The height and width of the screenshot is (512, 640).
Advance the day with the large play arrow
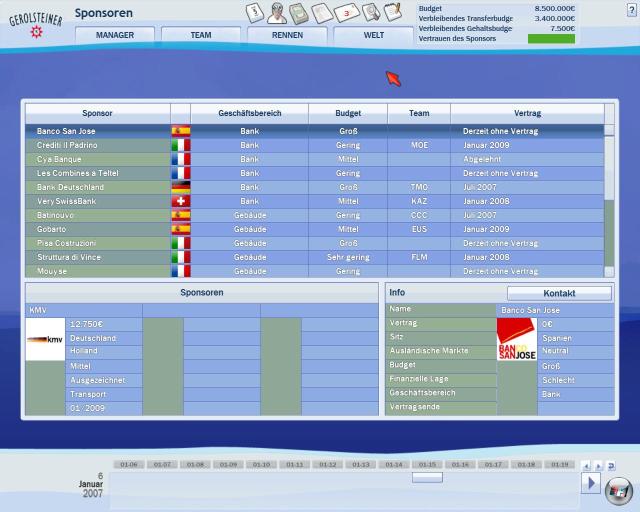point(591,483)
